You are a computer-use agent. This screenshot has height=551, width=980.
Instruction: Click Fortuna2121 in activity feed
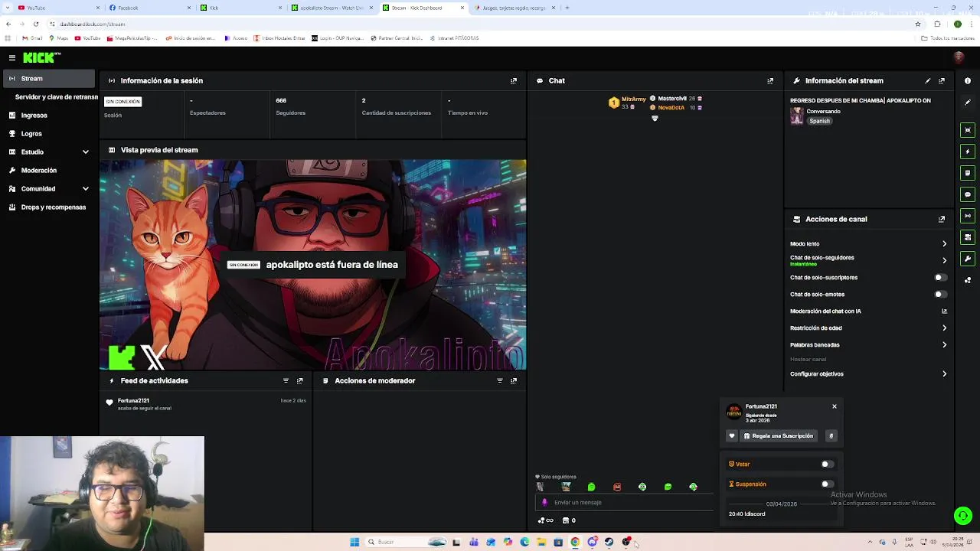tap(133, 400)
